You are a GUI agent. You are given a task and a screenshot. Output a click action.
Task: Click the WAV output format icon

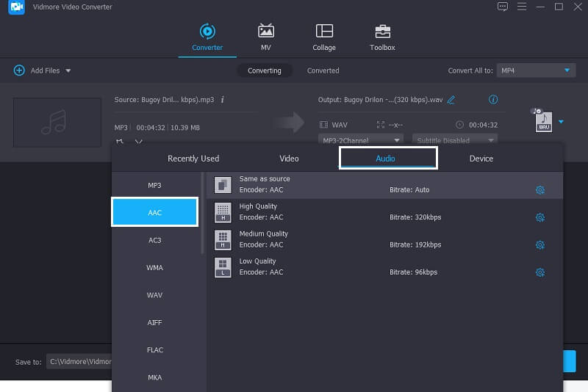pos(543,121)
